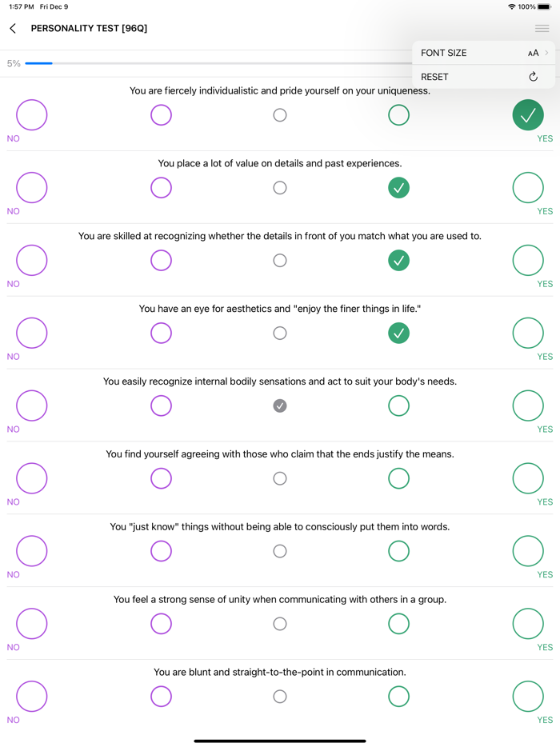The width and height of the screenshot is (560, 747).
Task: Select NO for the individualistic question
Action: 31,114
